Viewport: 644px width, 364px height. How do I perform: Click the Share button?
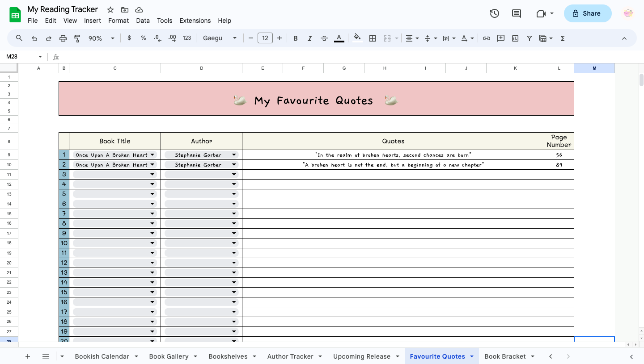587,13
